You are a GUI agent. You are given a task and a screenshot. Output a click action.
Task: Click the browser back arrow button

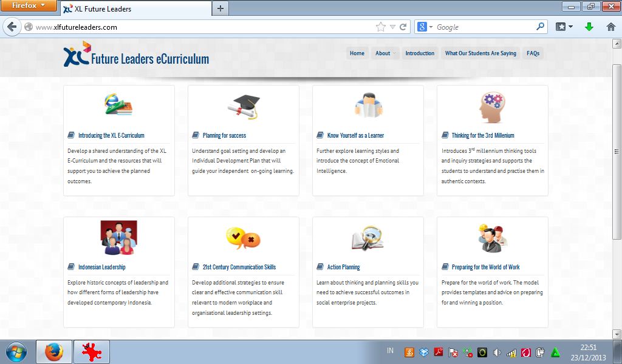pyautogui.click(x=12, y=27)
